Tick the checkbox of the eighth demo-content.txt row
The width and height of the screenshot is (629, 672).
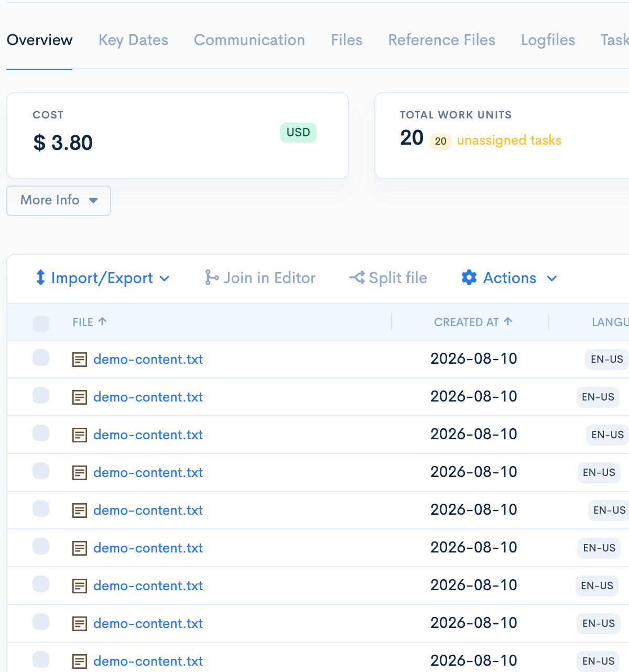click(41, 622)
